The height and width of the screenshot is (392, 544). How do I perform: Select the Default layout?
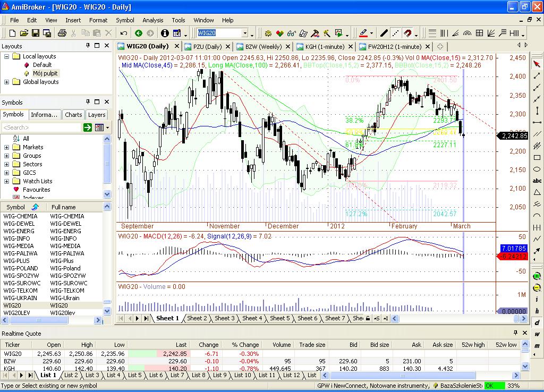click(x=42, y=65)
